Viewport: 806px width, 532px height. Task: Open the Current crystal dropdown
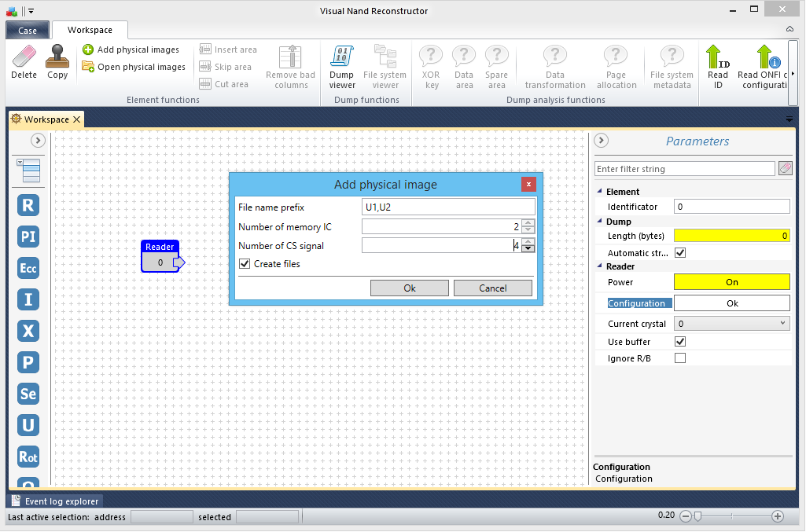click(732, 324)
